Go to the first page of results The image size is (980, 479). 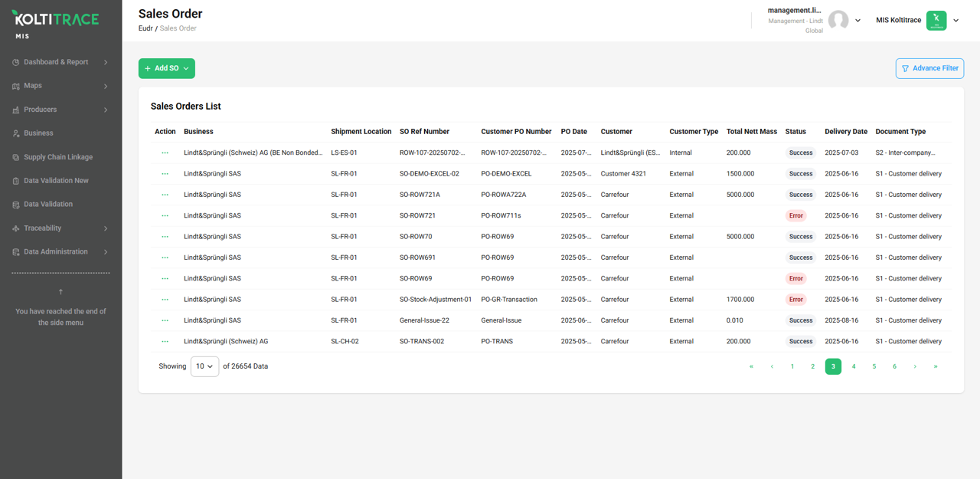[751, 366]
